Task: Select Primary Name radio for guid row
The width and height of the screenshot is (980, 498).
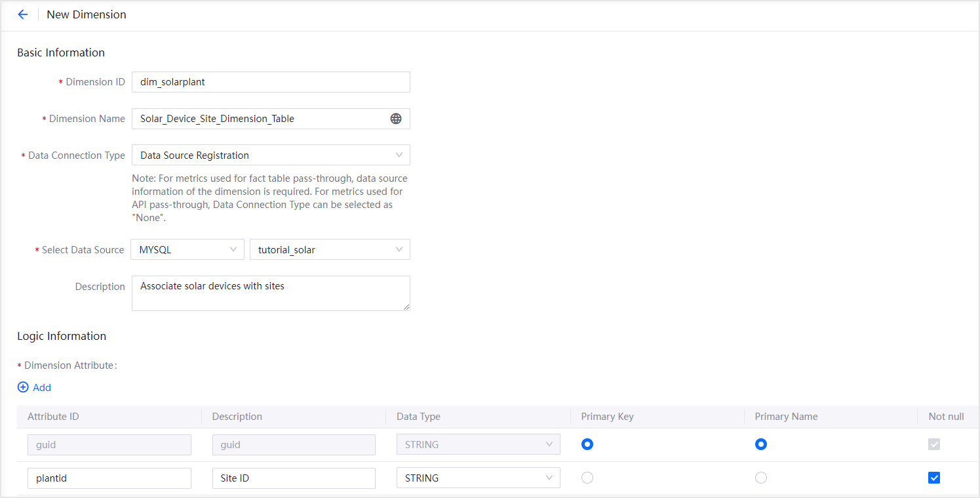Action: (x=760, y=444)
